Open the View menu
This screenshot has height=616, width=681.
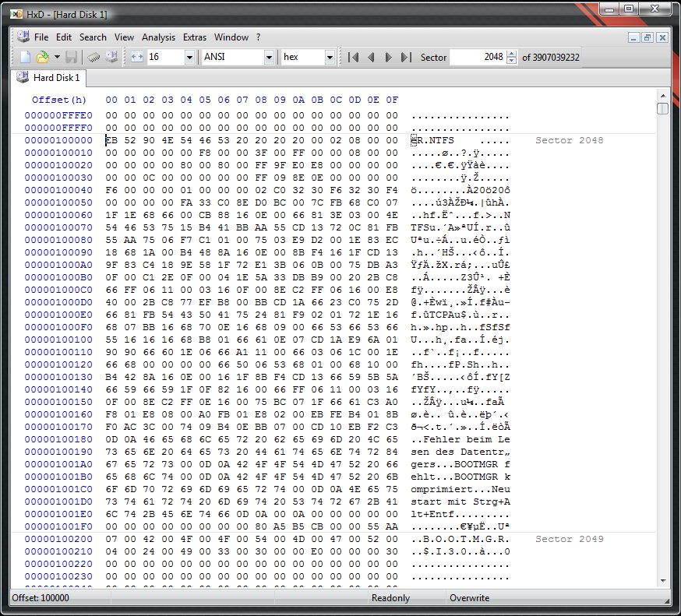pos(124,37)
